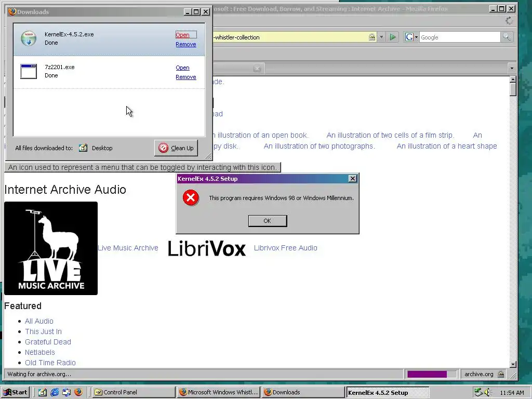
Task: Open the Librivox Free Audio link
Action: click(286, 248)
